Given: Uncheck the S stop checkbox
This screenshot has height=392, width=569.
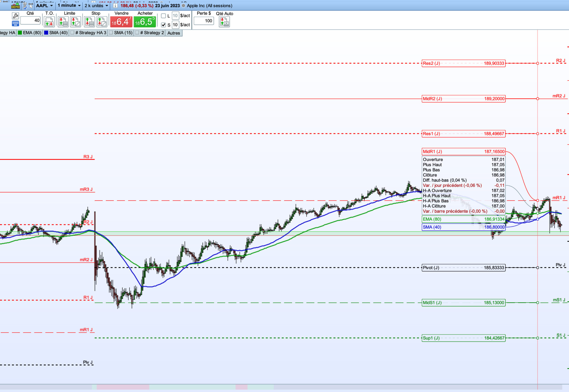Looking at the screenshot, I should [163, 25].
